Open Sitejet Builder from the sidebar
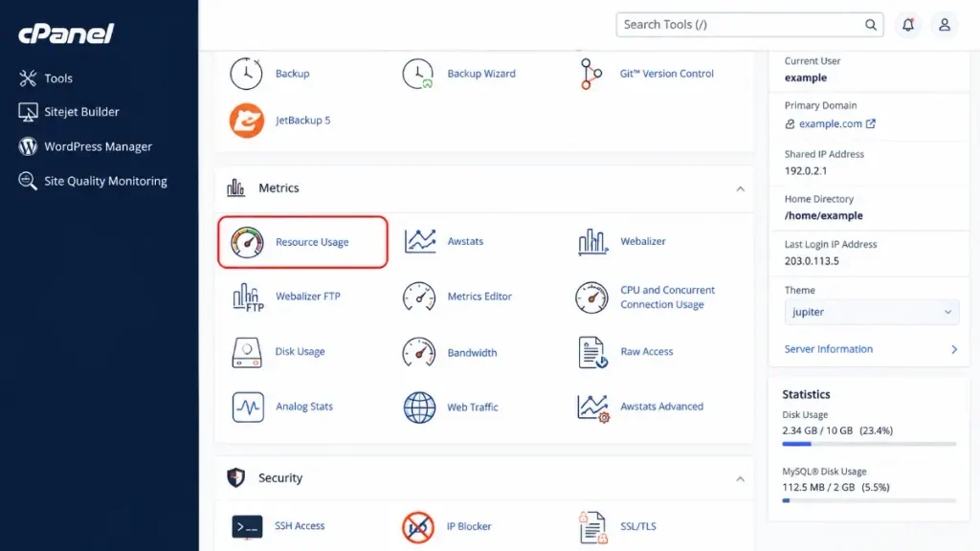980x551 pixels. 69,112
